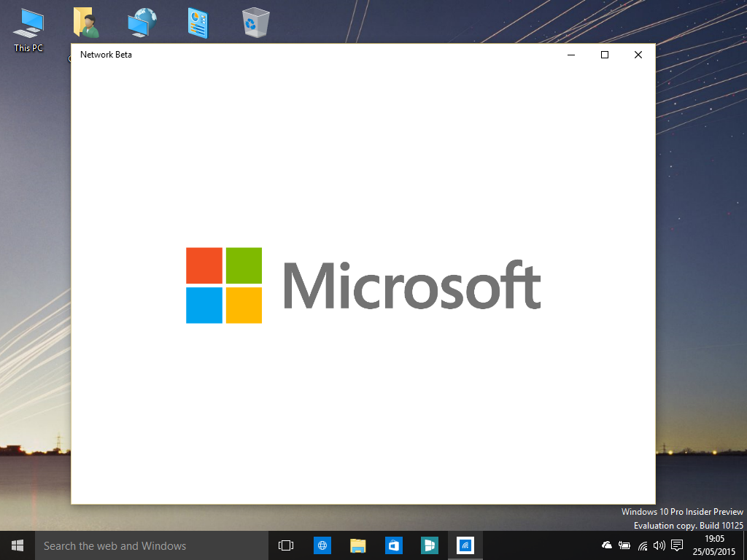
Task: Open File Explorer from the taskbar
Action: [357, 545]
